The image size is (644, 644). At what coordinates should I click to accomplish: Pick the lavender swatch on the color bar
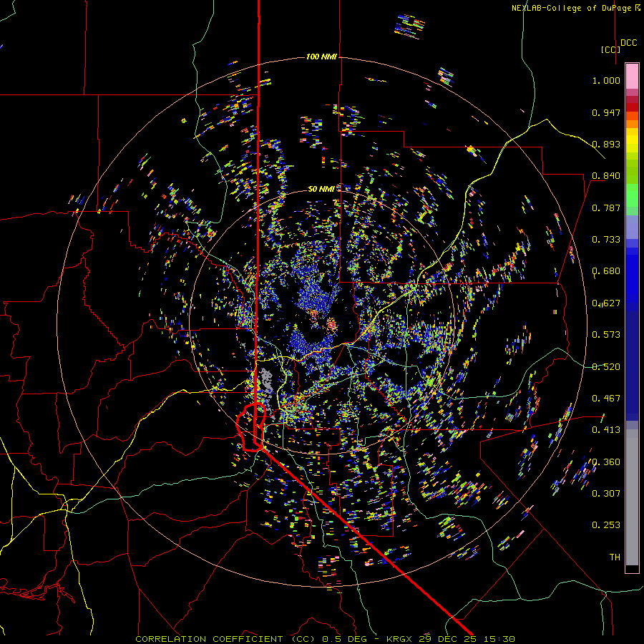pos(632,227)
